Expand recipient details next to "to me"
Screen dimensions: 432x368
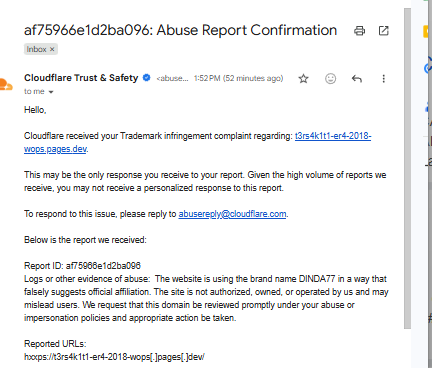point(51,92)
